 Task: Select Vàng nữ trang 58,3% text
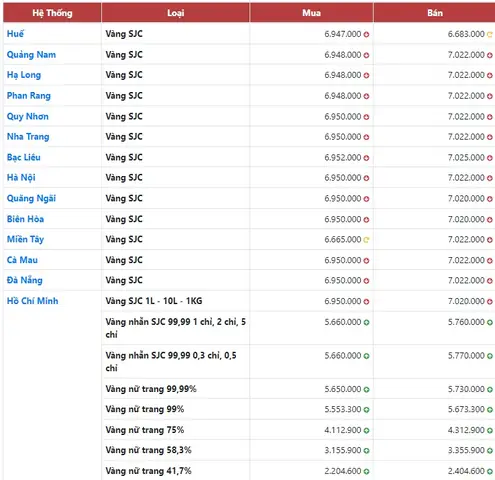coord(148,450)
